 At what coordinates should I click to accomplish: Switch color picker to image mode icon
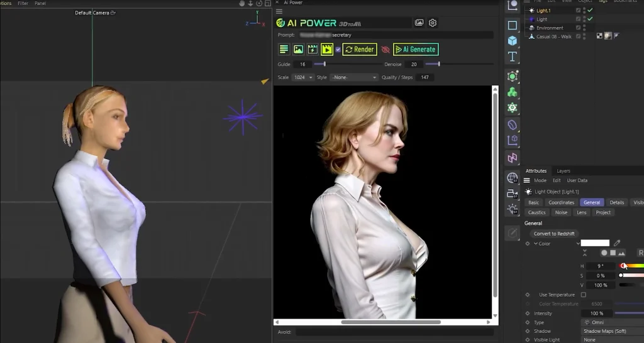click(x=621, y=253)
